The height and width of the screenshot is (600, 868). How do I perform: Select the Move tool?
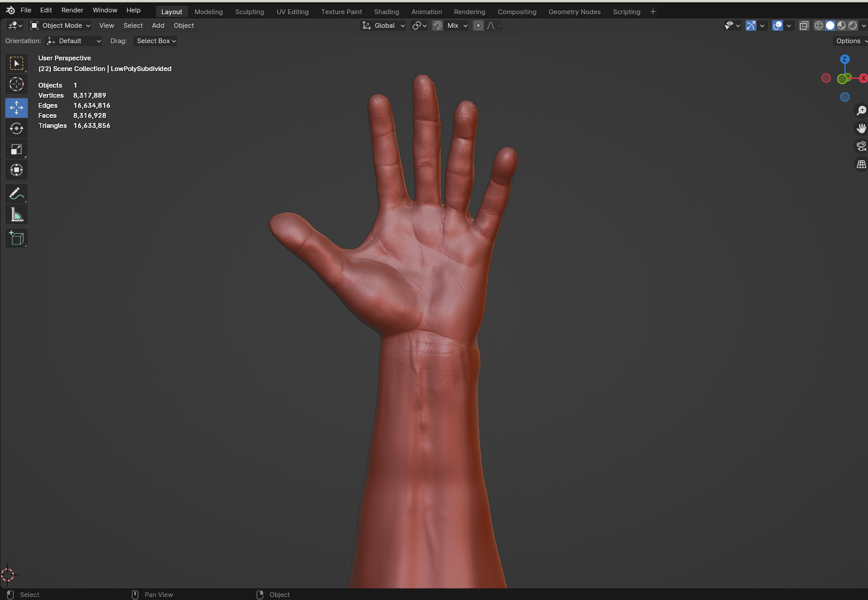coord(17,108)
